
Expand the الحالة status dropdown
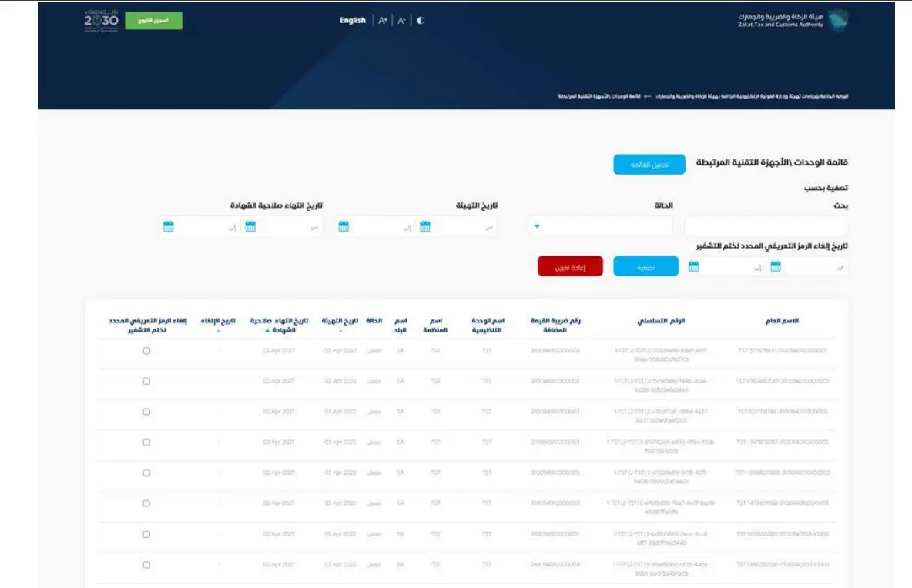pos(538,226)
